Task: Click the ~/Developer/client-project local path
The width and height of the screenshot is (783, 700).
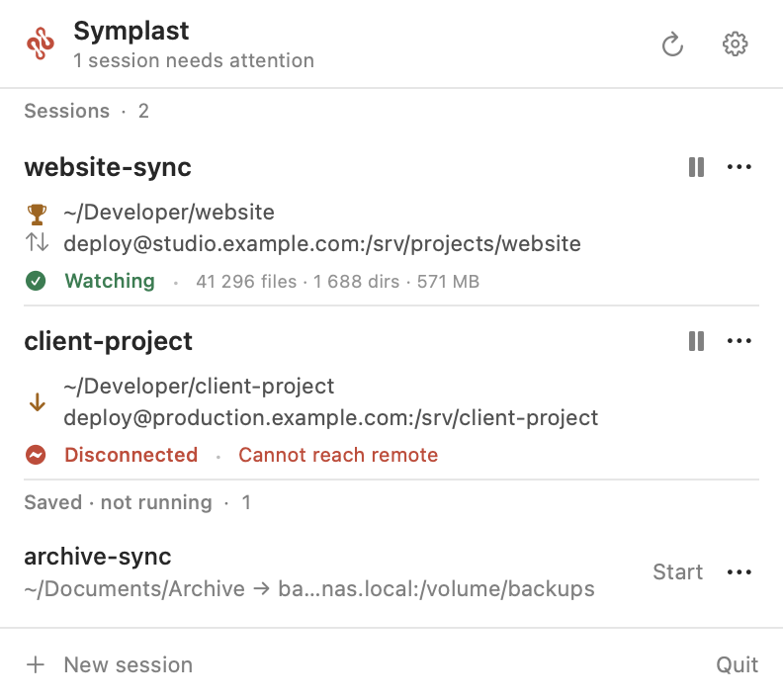Action: [x=199, y=387]
